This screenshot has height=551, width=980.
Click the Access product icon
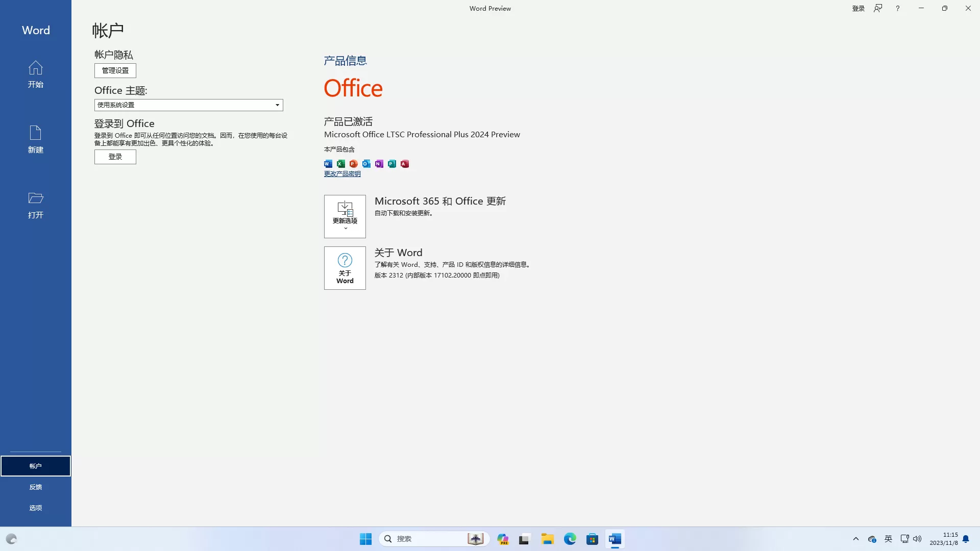click(x=404, y=163)
